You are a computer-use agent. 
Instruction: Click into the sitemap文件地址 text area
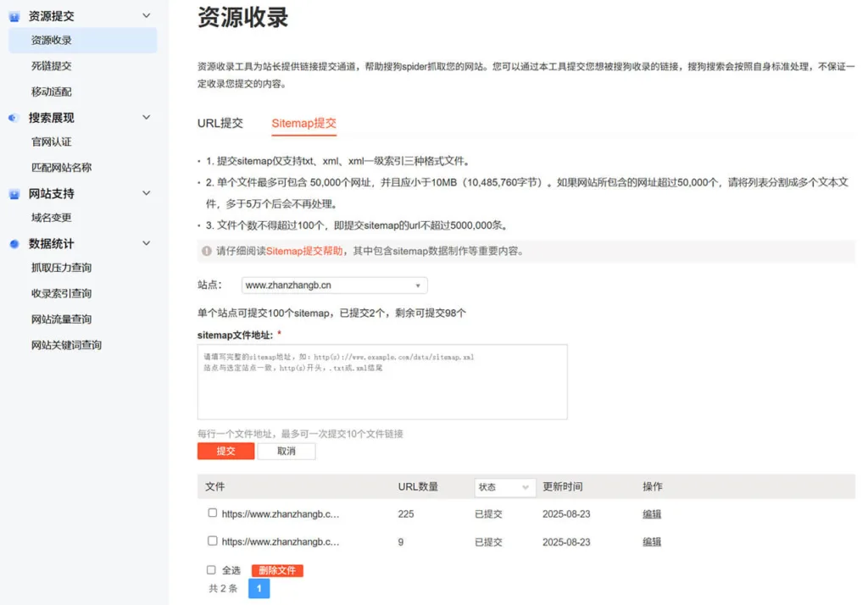pyautogui.click(x=381, y=381)
